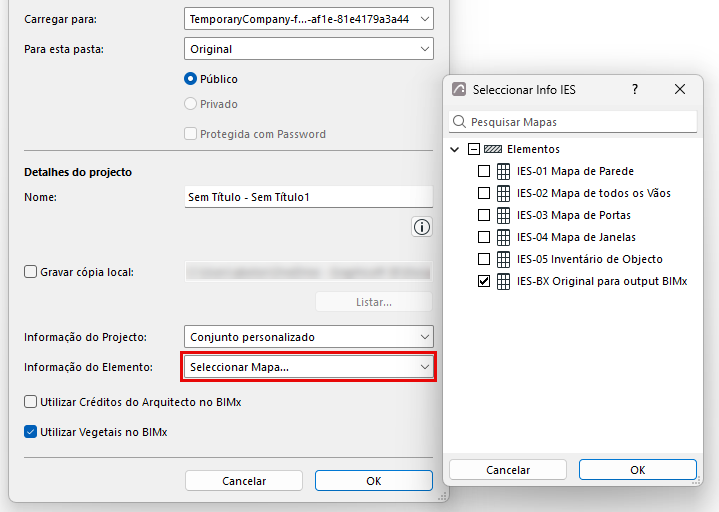The image size is (719, 512).
Task: Click IES-03 Mapa de Portas schedule icon
Action: (x=503, y=215)
